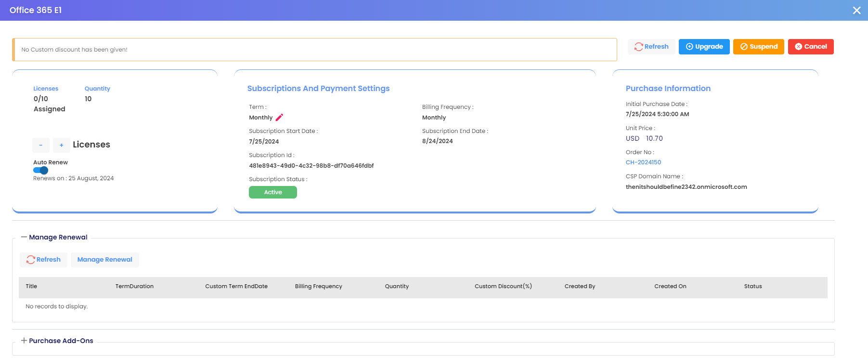Click the CSP domain thenitshouldbefine2342.onmicrosoft.com
Screen dimensions: 868x358
(x=686, y=187)
